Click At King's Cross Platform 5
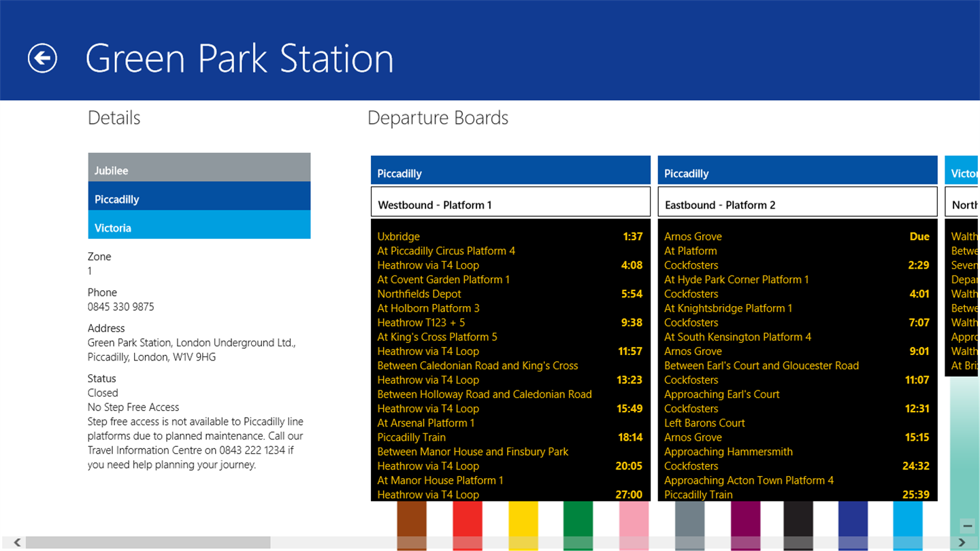The height and width of the screenshot is (551, 980). [438, 337]
